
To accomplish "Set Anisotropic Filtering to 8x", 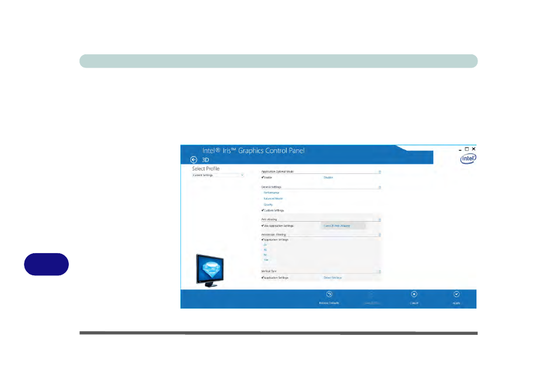I will click(x=265, y=255).
